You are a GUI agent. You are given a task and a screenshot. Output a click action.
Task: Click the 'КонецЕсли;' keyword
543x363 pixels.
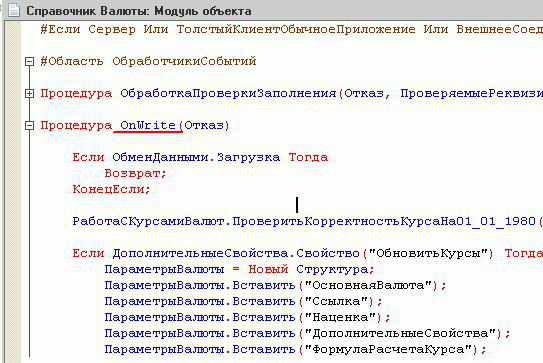pos(111,189)
